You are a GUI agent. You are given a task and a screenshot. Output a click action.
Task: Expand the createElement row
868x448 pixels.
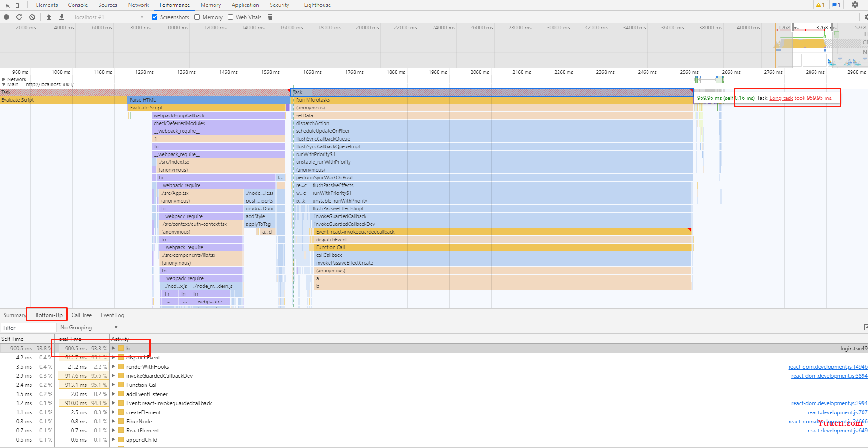(x=114, y=412)
